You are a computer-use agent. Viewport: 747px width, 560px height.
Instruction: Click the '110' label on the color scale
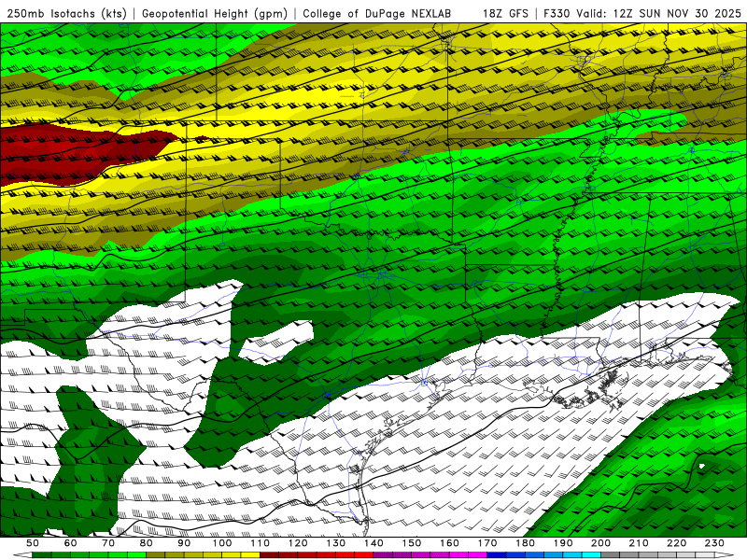pyautogui.click(x=261, y=543)
